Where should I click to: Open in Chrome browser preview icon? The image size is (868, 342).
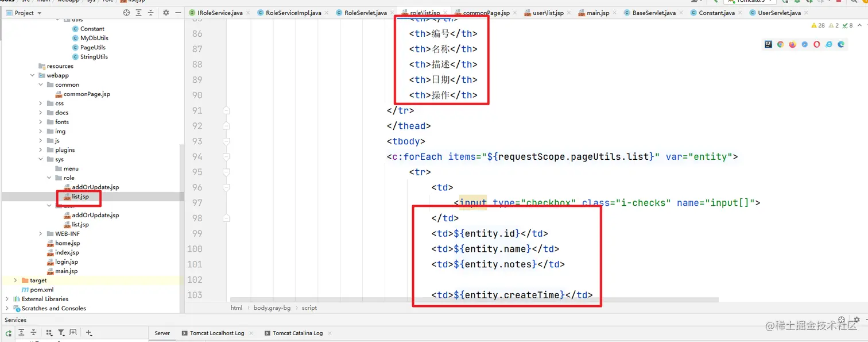780,44
